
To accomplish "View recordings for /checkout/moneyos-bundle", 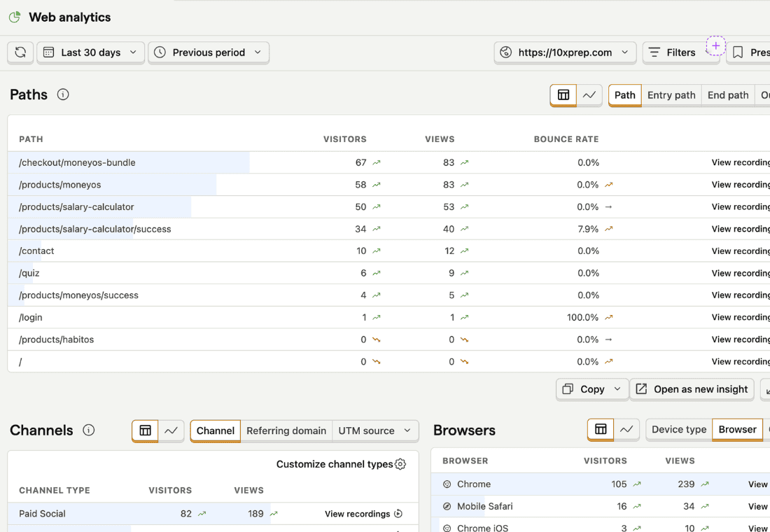I will 741,162.
